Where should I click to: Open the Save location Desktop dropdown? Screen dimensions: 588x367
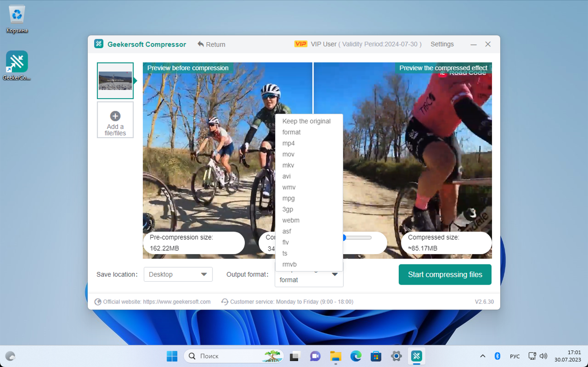pyautogui.click(x=178, y=274)
